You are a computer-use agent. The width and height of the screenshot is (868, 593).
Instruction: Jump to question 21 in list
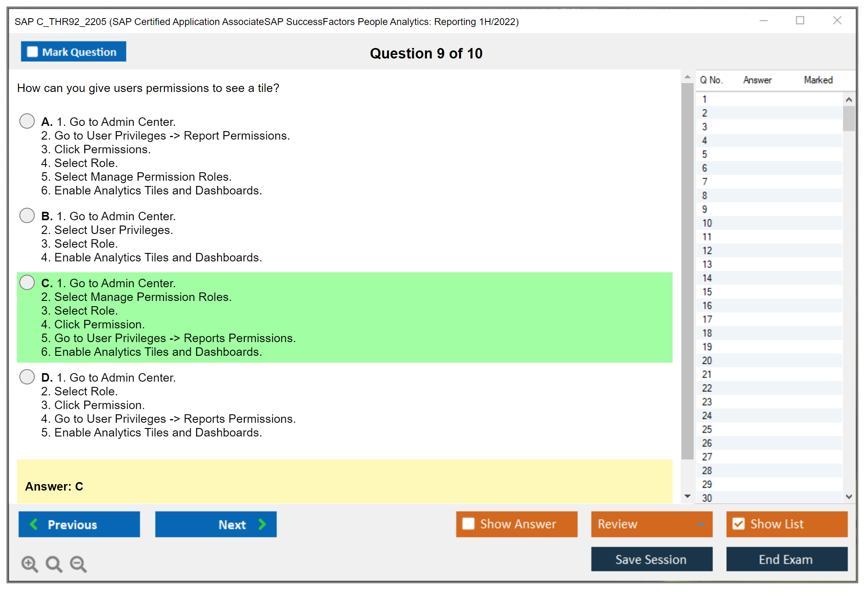pos(707,374)
